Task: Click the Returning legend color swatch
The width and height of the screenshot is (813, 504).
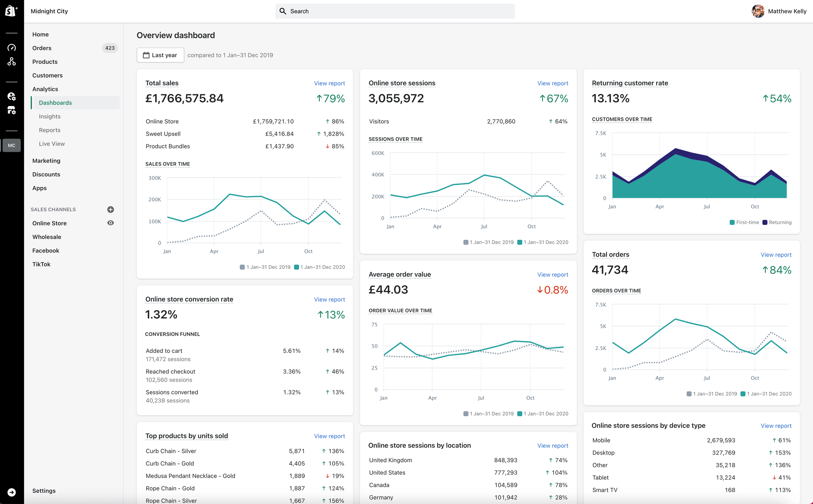Action: pos(765,222)
